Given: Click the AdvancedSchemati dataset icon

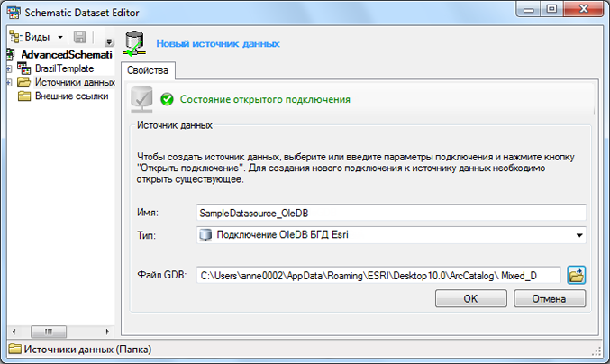Looking at the screenshot, I should pyautogui.click(x=11, y=55).
